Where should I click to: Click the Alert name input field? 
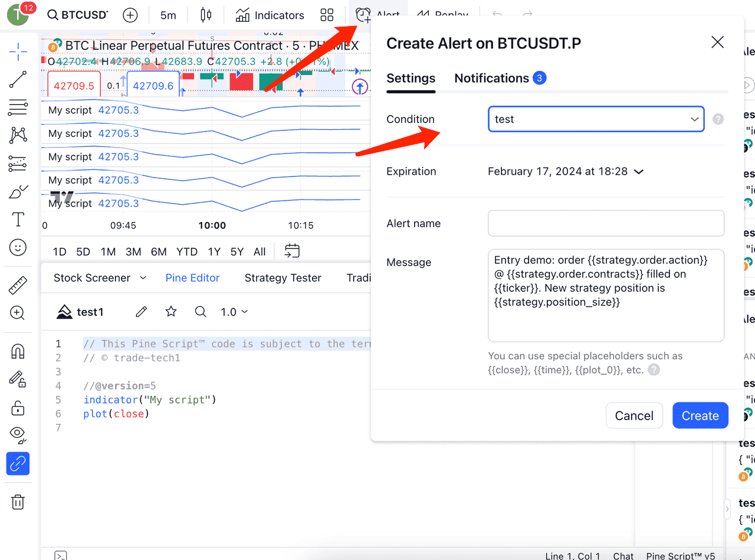[606, 224]
